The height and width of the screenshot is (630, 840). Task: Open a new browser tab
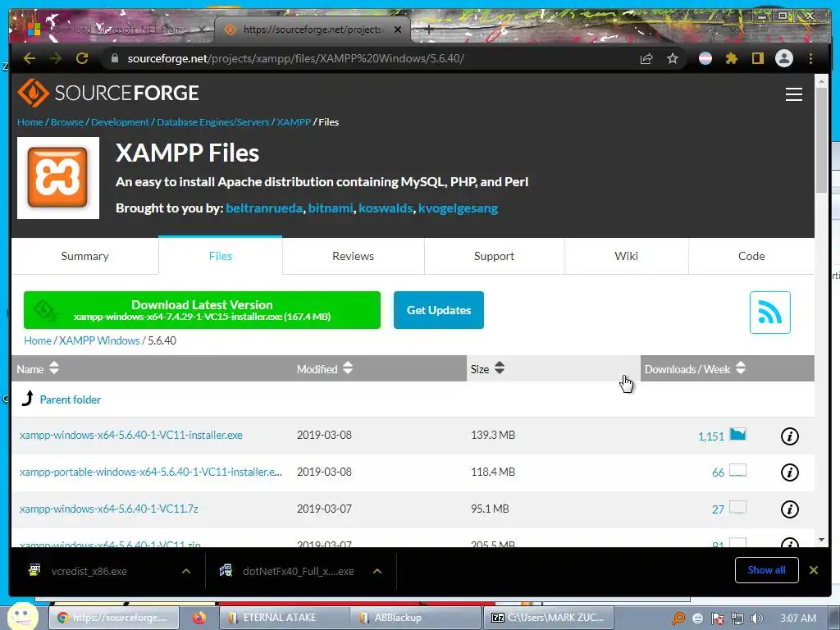click(428, 30)
